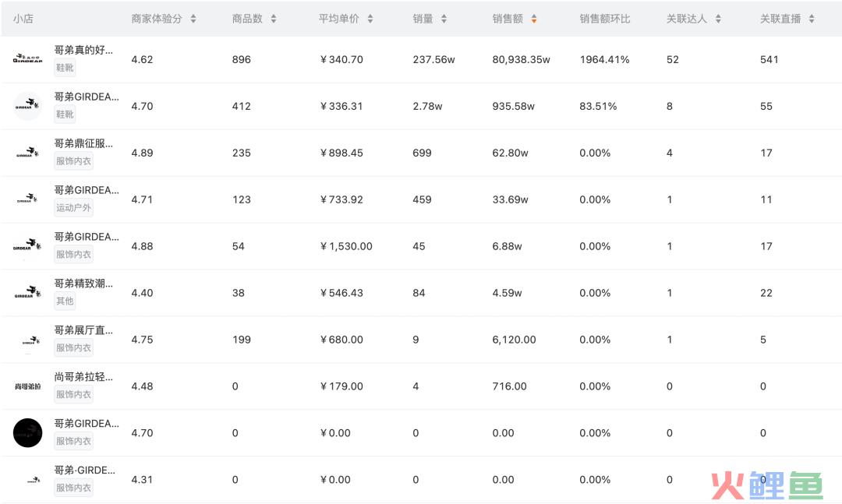Select average price ¥546.43

coord(341,293)
